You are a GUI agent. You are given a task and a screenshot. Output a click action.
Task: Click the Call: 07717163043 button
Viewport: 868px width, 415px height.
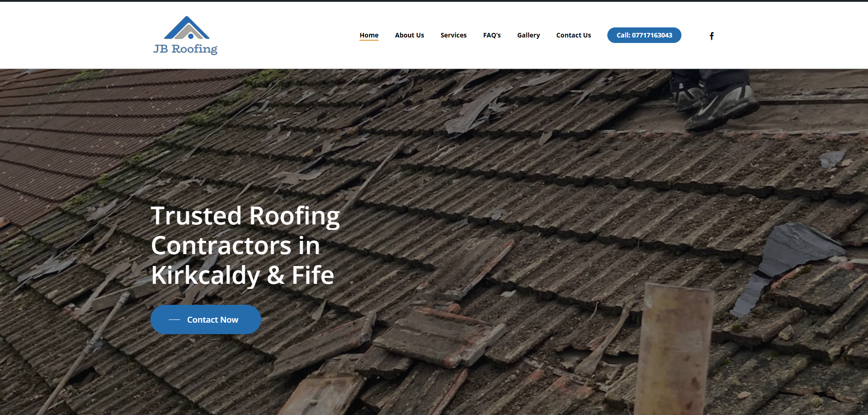tap(644, 35)
